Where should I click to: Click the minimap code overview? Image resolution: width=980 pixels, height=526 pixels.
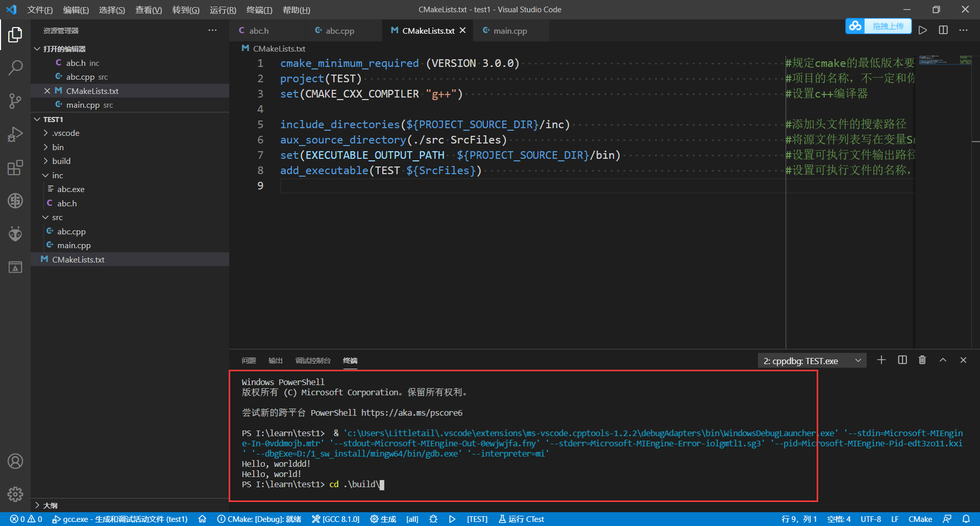(x=945, y=60)
